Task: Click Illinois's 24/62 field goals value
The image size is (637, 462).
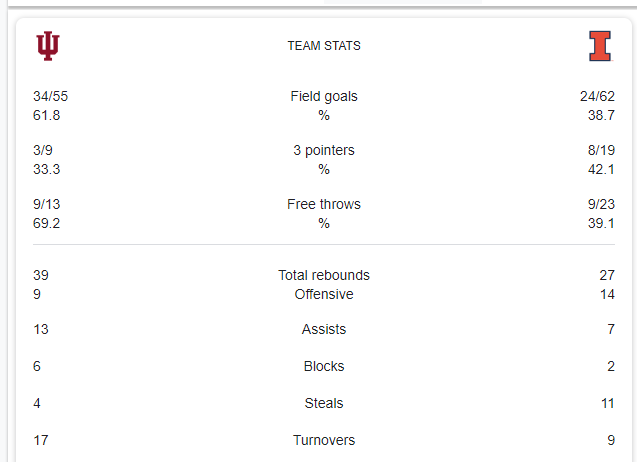Action: click(x=597, y=97)
